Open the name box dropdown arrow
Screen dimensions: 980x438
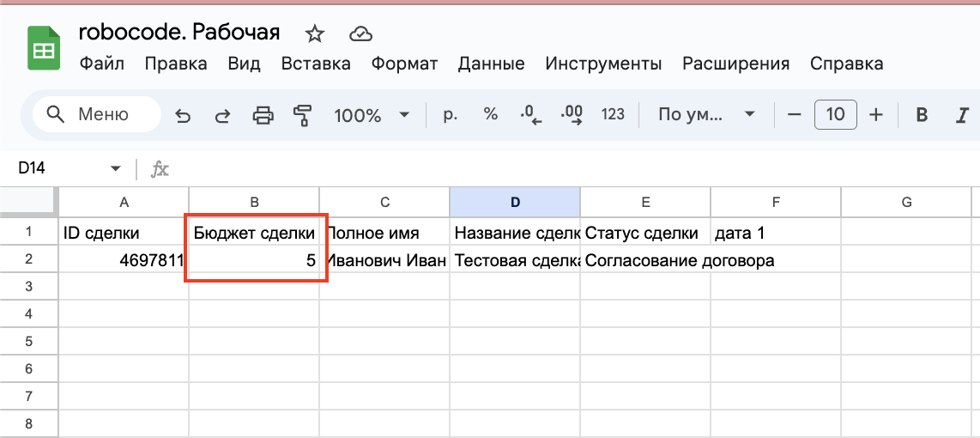point(114,168)
